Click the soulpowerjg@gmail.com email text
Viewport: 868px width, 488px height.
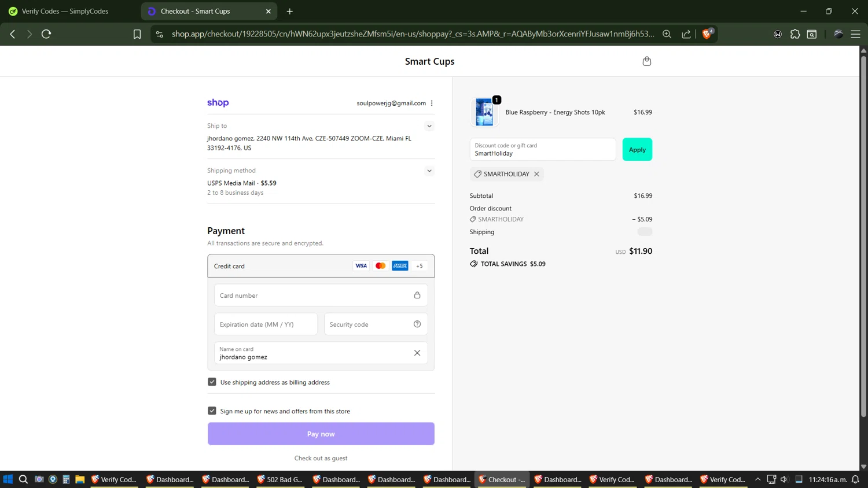[391, 103]
